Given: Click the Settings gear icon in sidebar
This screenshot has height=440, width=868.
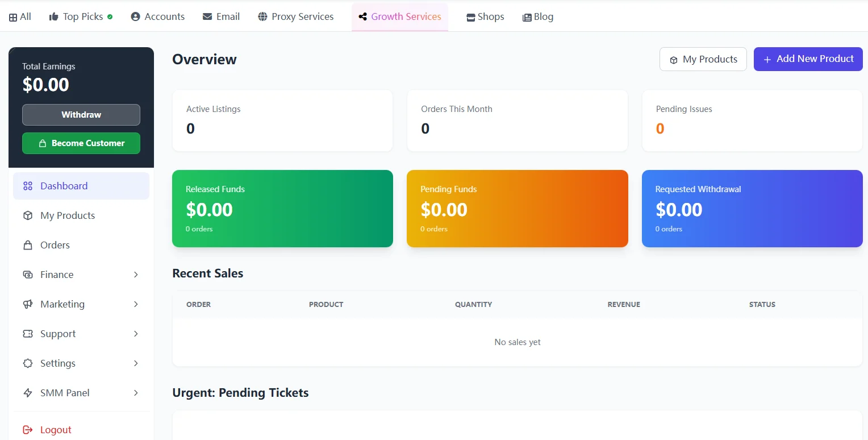Looking at the screenshot, I should pos(28,363).
